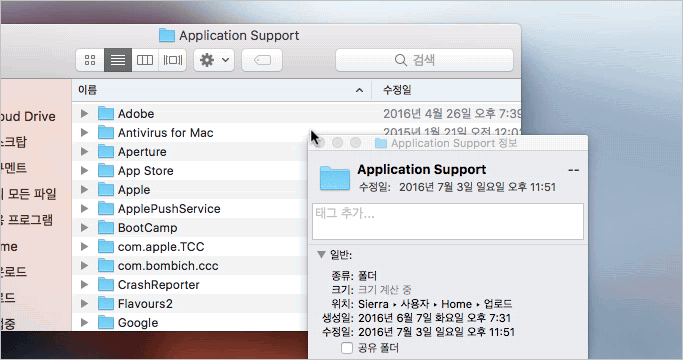Select the Apple folder icon
683x360 pixels.
105,189
